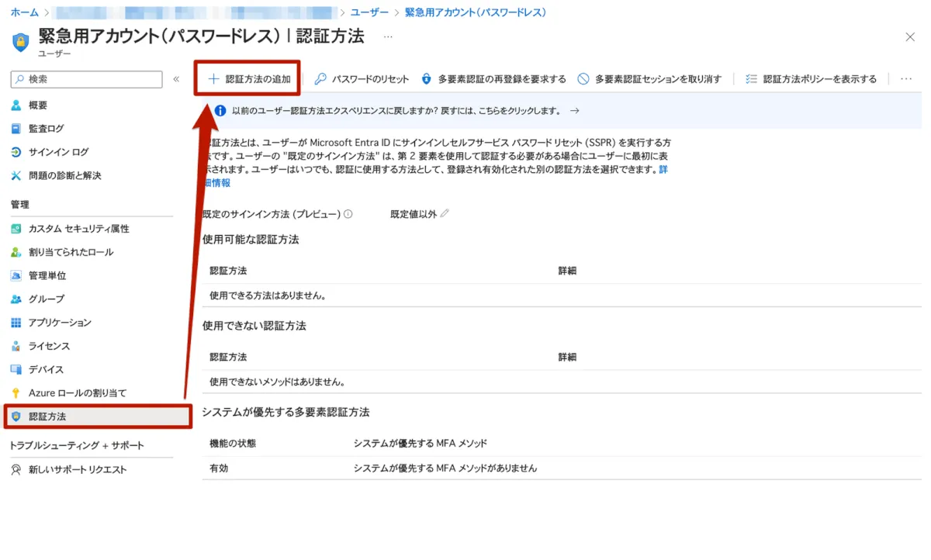Open 認証方法ポリシーを表示する
Viewport: 931px width, 560px height.
tap(811, 79)
